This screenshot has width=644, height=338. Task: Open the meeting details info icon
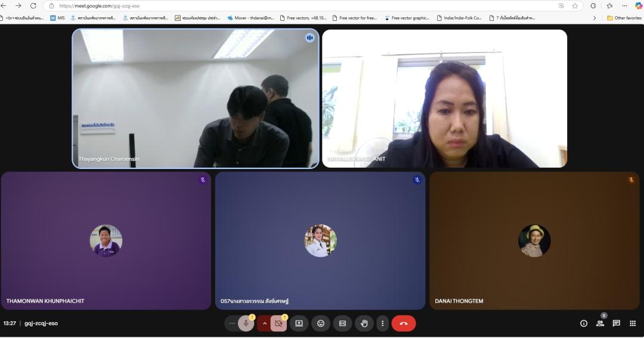(584, 324)
